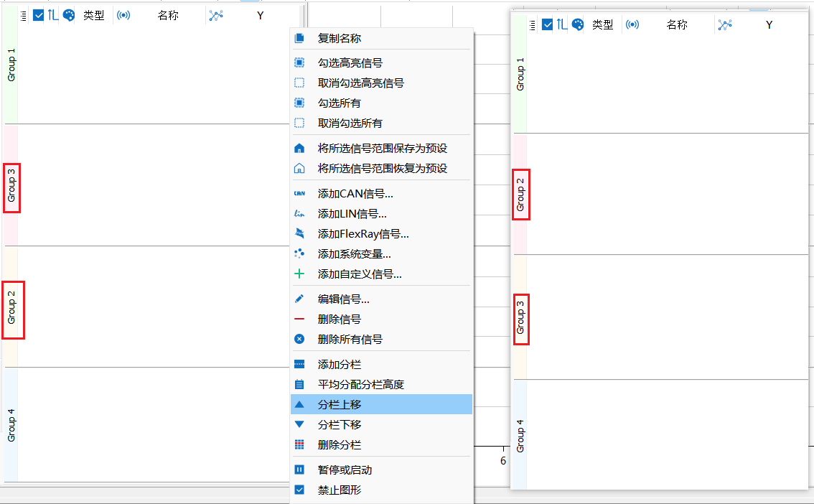Click the down triangle icon for 分栏下移
The image size is (814, 504).
click(299, 424)
